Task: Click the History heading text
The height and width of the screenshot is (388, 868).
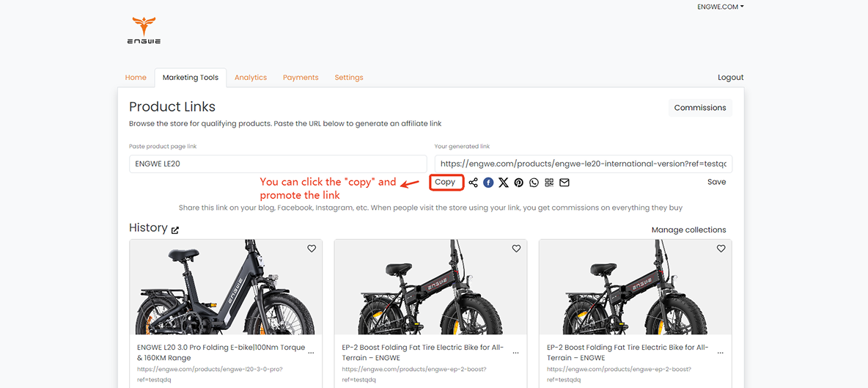Action: (x=148, y=227)
